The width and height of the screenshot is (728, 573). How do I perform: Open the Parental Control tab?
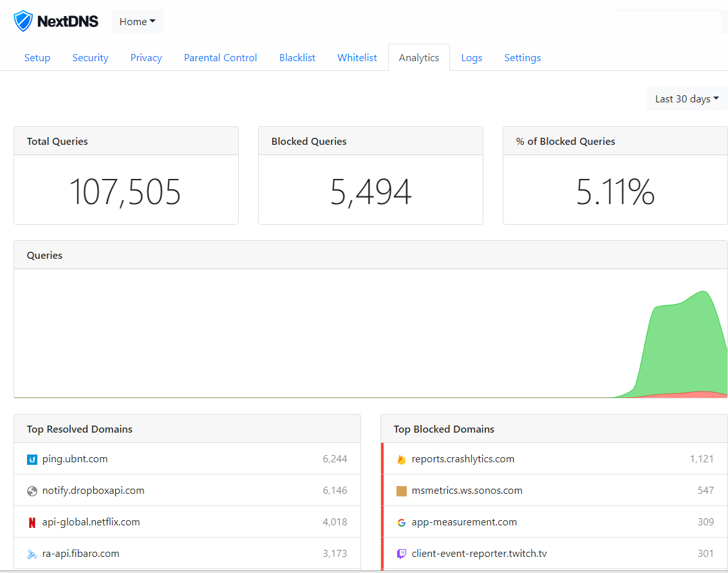(x=221, y=57)
